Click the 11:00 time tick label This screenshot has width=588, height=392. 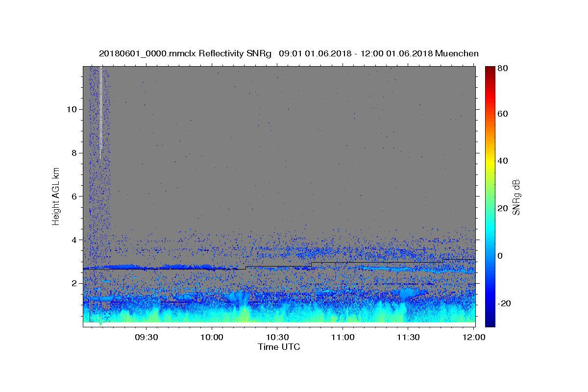343,337
